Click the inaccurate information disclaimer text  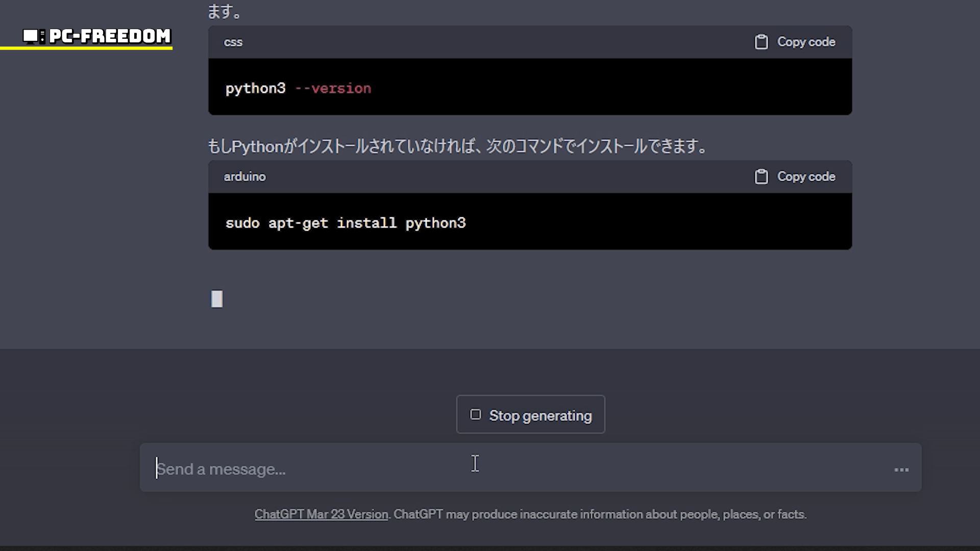[x=599, y=514]
